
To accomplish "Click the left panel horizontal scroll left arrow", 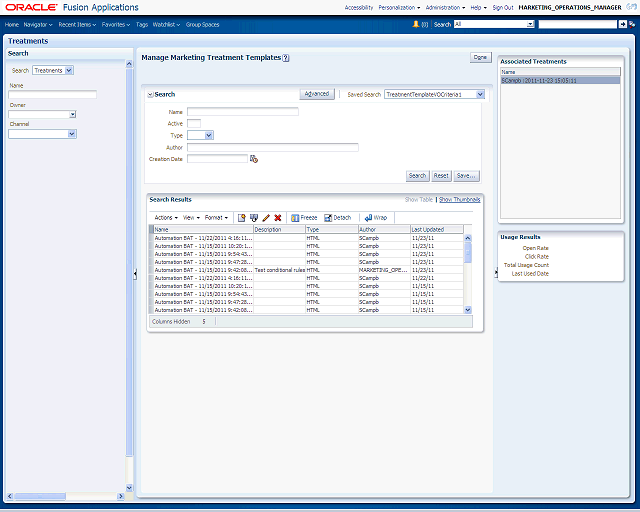I will click(10, 496).
